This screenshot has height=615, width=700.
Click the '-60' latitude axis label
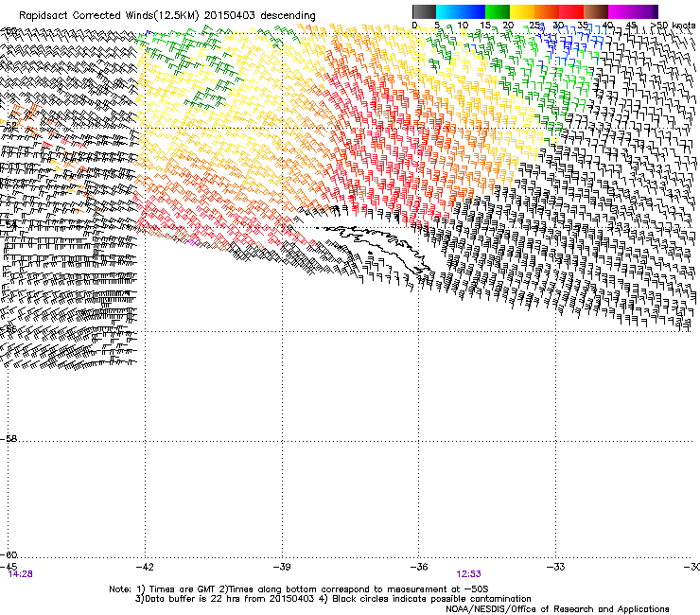[9, 555]
